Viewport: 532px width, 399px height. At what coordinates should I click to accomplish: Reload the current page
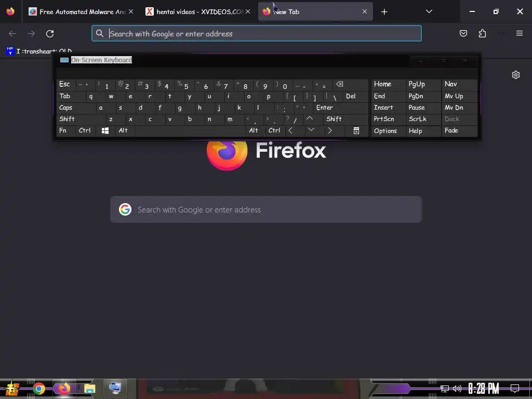(50, 34)
